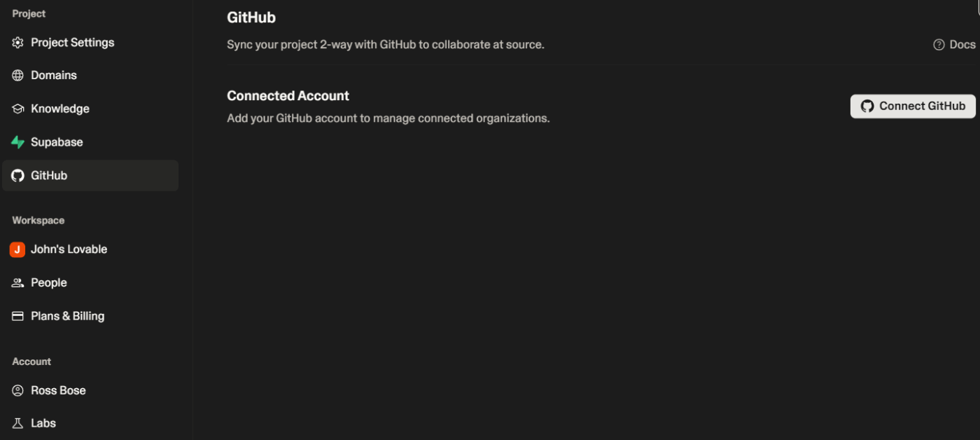Open the Supabase integration page

(56, 142)
